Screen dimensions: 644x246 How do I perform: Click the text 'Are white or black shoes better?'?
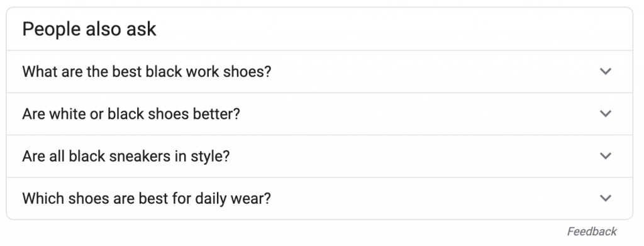click(x=131, y=114)
